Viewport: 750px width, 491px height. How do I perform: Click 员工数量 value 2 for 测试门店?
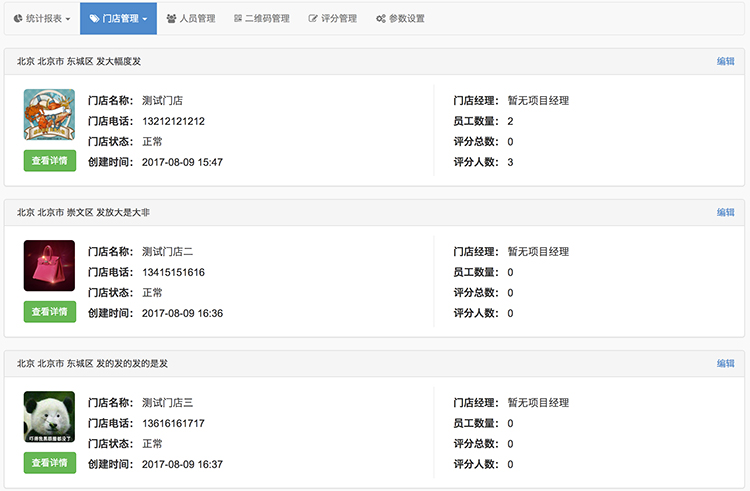[x=510, y=121]
